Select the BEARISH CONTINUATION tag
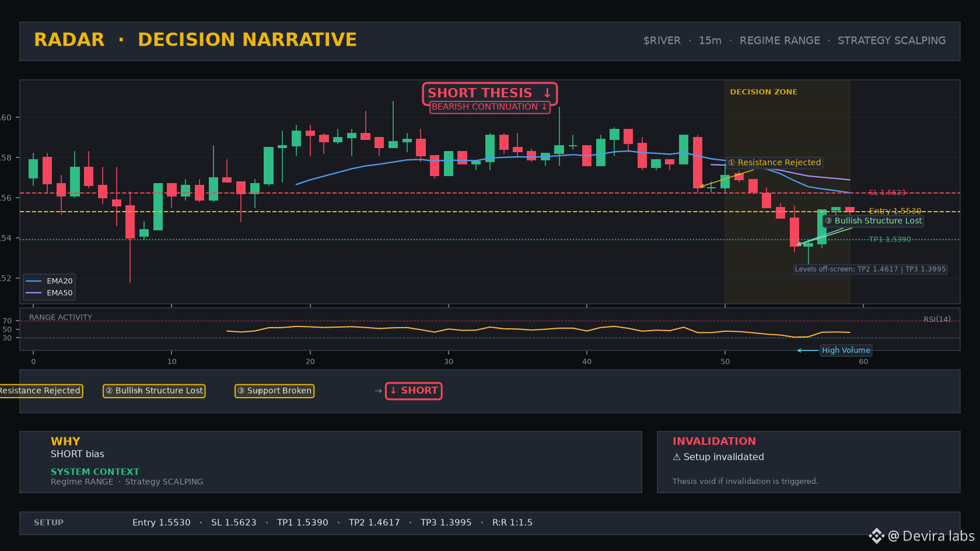Screen dimensions: 980x551 (489, 107)
